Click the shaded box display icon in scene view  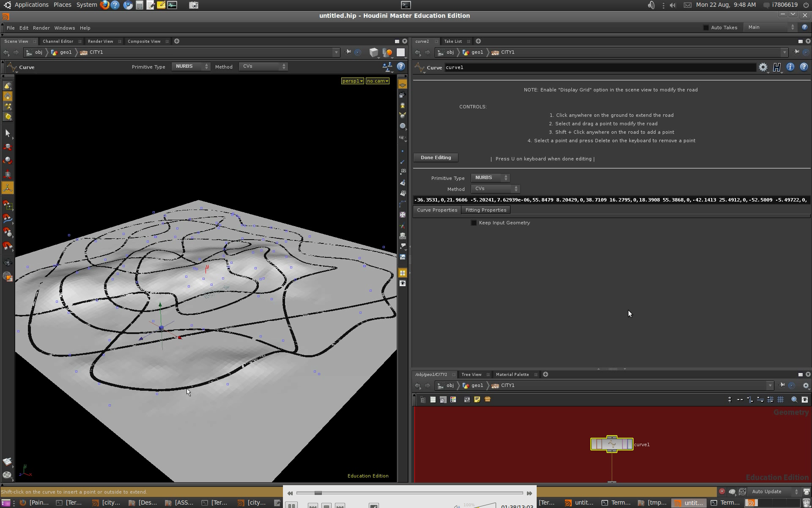(373, 52)
